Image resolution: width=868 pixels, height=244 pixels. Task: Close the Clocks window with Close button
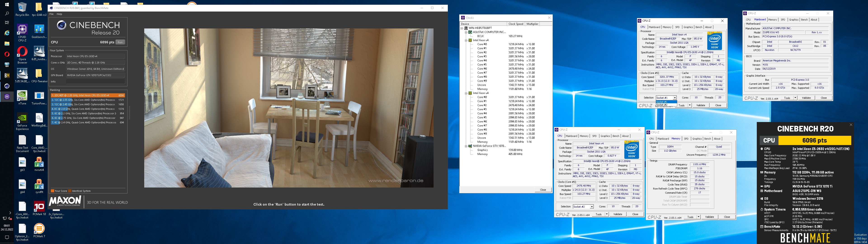coord(543,190)
